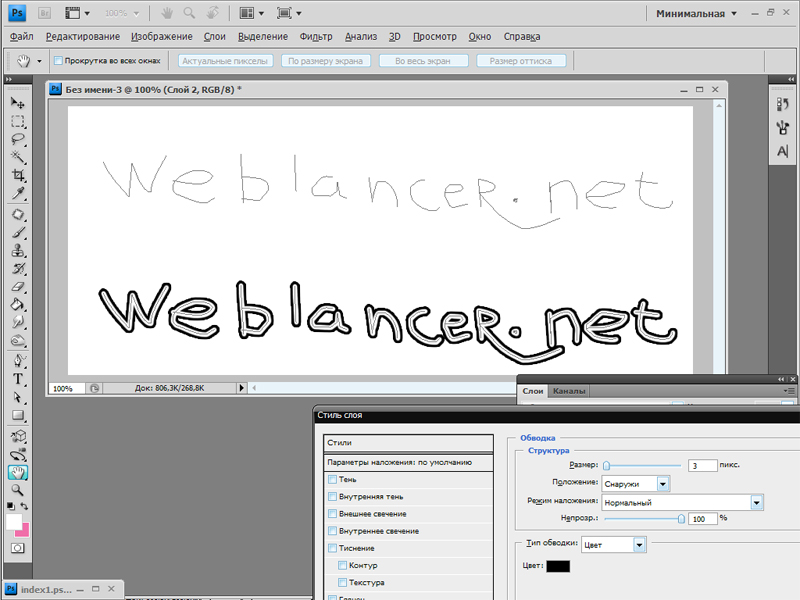The image size is (800, 600).
Task: Select the Zoom tool in toolbox
Action: point(18,490)
